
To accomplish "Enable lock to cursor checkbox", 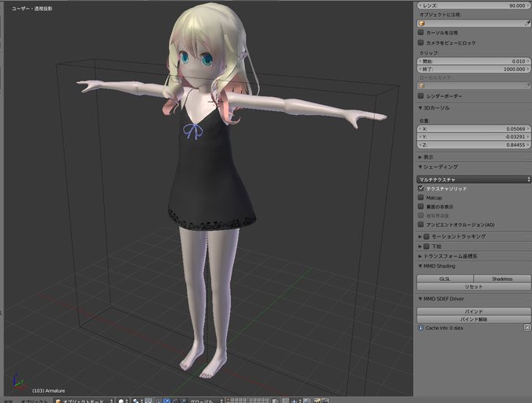I will [421, 32].
